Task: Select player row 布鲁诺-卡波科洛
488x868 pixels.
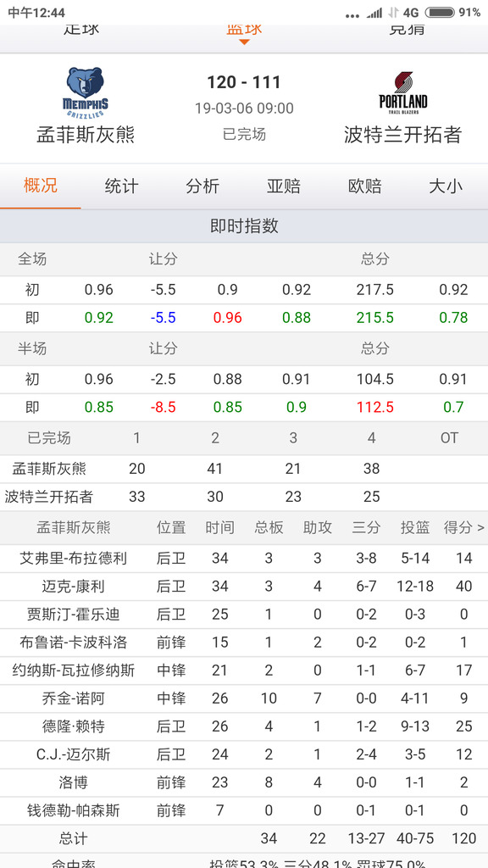Action: click(x=244, y=643)
